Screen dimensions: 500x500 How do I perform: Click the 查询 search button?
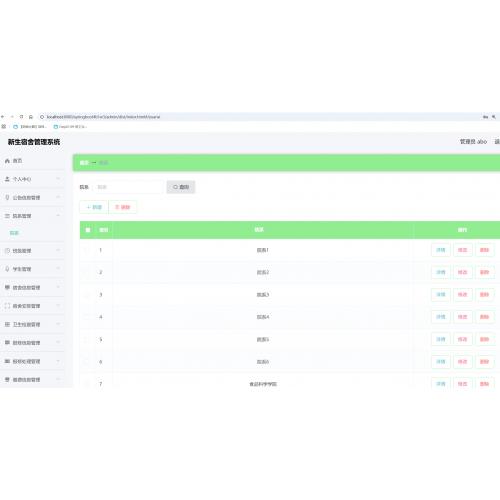181,187
